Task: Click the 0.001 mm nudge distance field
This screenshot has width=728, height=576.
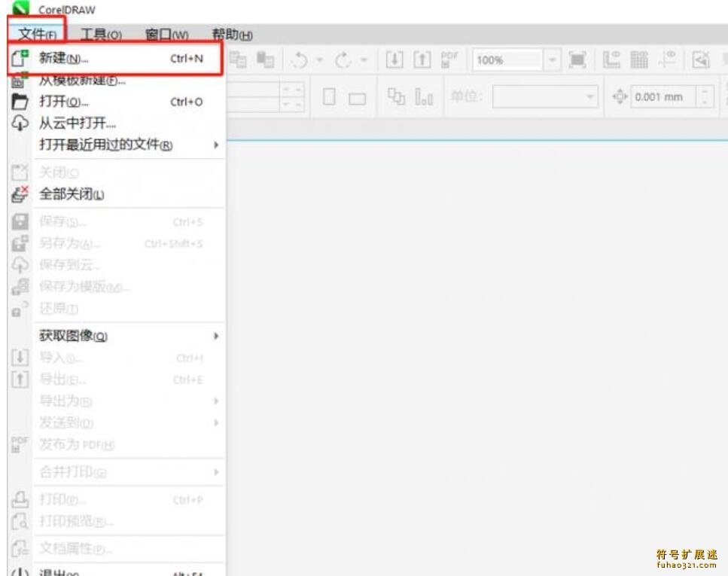Action: coord(663,96)
